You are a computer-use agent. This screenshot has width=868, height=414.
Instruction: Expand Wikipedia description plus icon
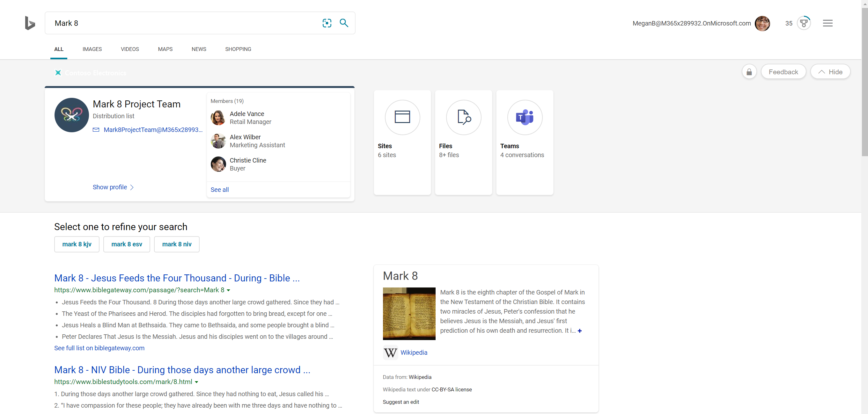point(579,331)
